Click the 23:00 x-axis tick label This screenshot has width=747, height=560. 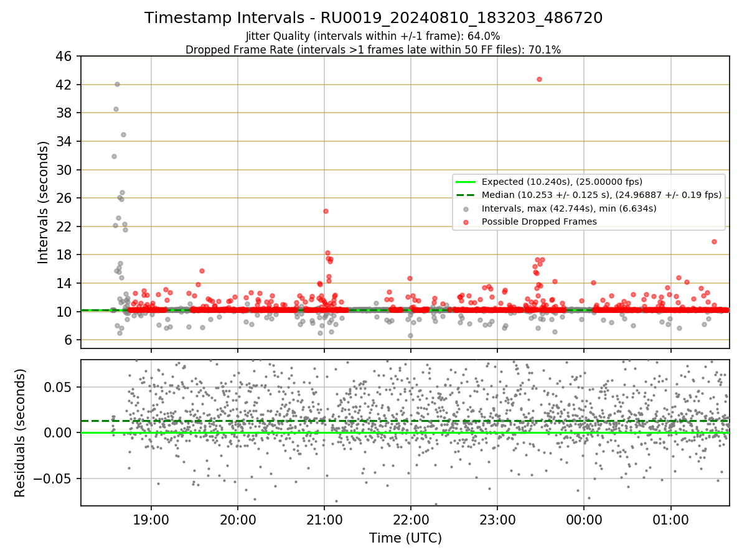click(x=497, y=519)
